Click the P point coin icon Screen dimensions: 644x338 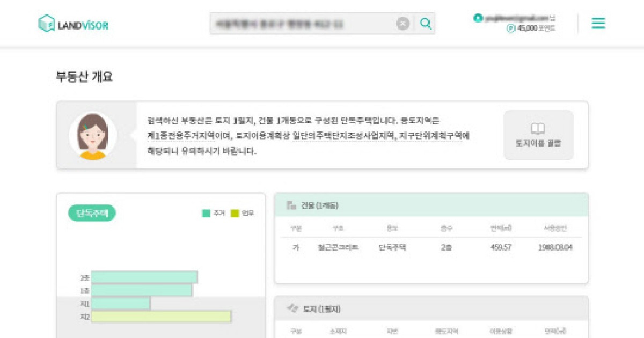tap(511, 28)
